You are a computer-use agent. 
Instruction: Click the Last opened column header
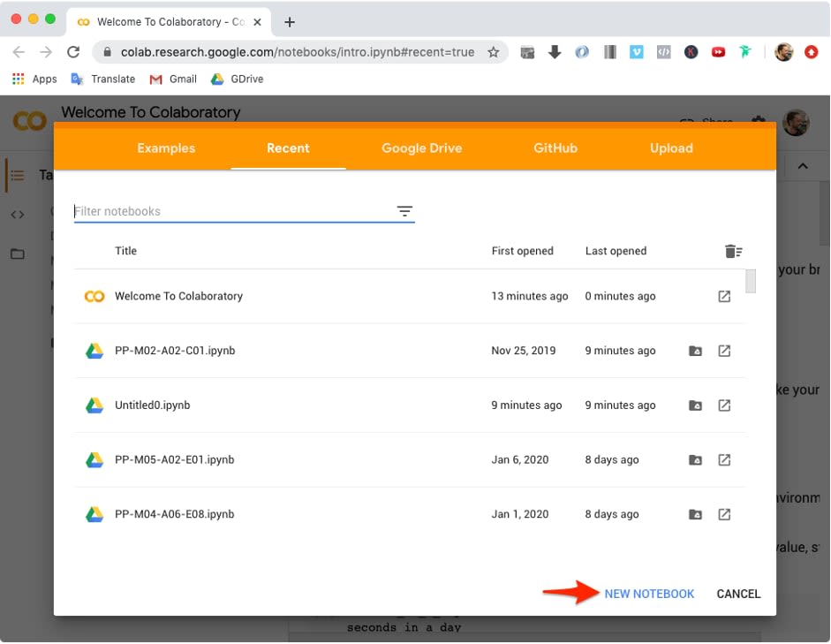(616, 251)
